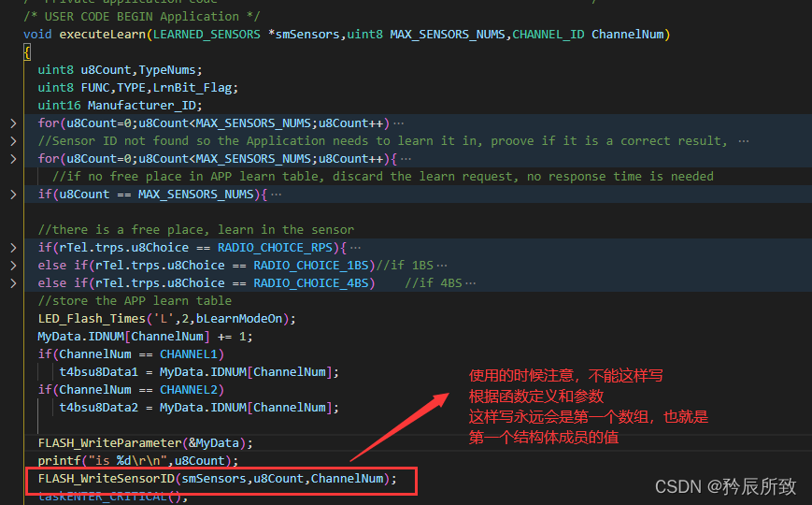The height and width of the screenshot is (505, 812).
Task: Click folded ellipsis after '//if 1BS' comment
Action: coord(441,266)
